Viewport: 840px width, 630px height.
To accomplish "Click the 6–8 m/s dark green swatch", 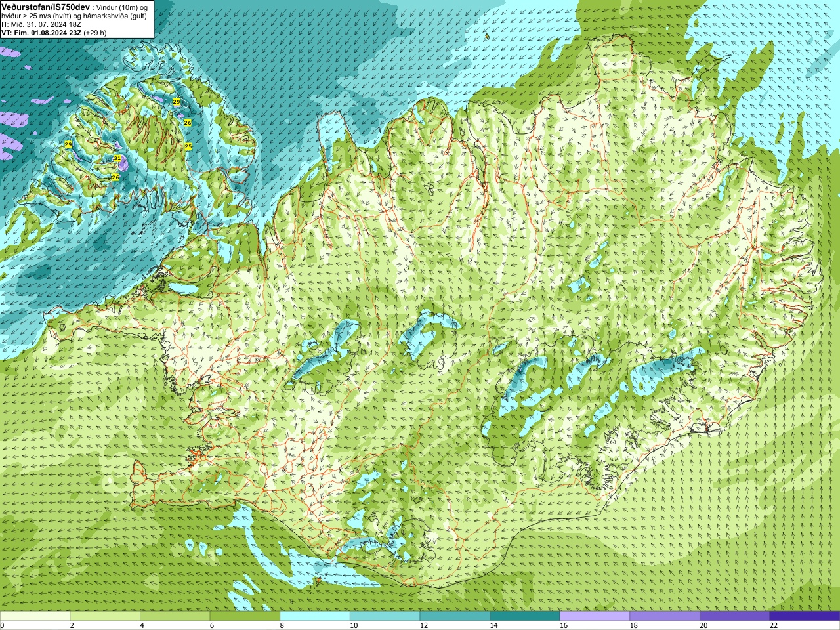I will click(x=245, y=616).
